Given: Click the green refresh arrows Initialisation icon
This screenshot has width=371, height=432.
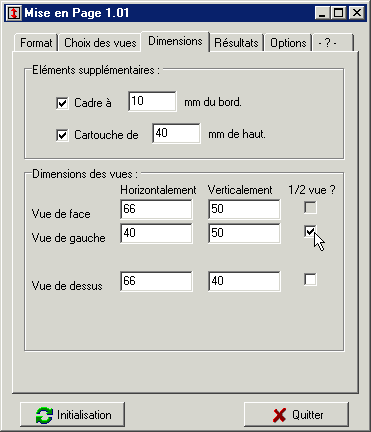Looking at the screenshot, I should 44,415.
